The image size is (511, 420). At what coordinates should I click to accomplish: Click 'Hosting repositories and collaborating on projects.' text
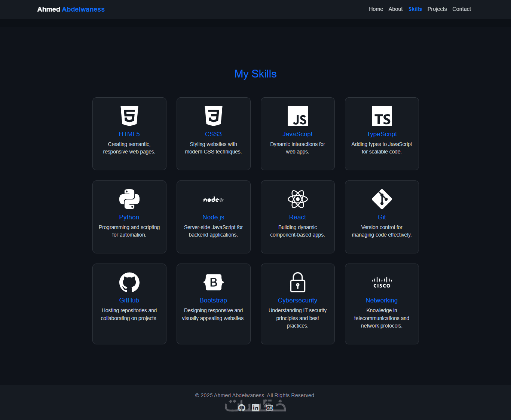point(129,314)
